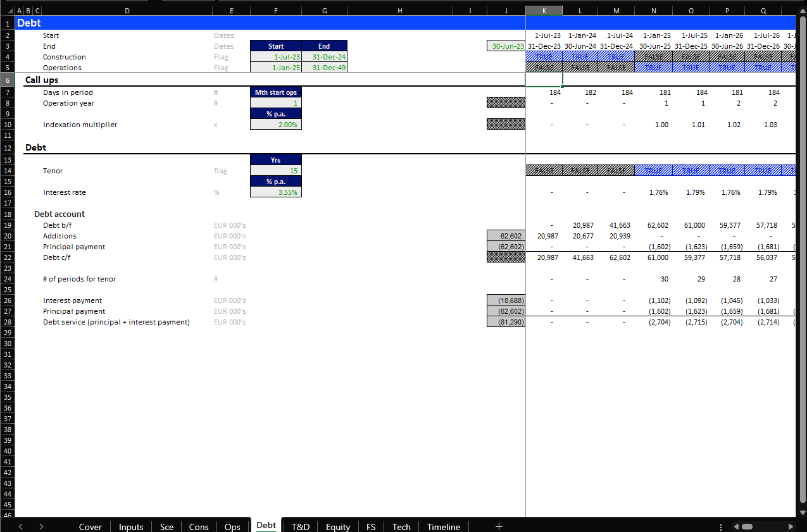This screenshot has height=532, width=807.
Task: Select the indexation 2.00% input cell
Action: pos(276,125)
